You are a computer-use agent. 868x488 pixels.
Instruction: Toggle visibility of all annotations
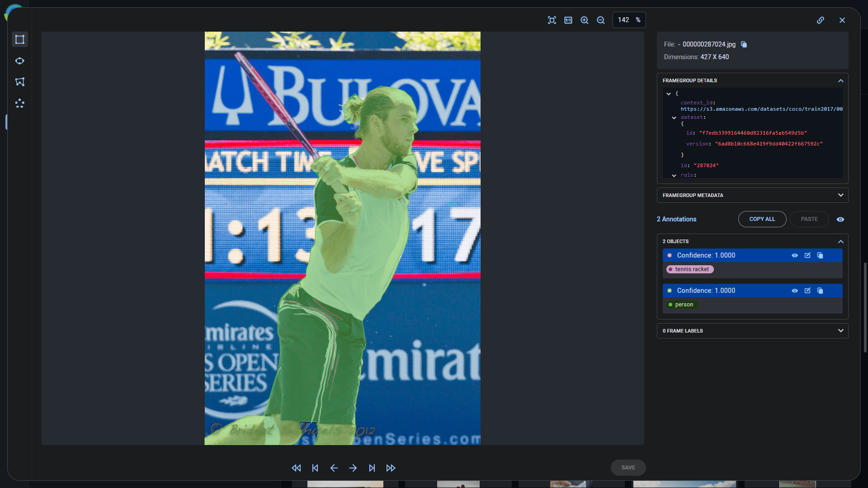(840, 219)
